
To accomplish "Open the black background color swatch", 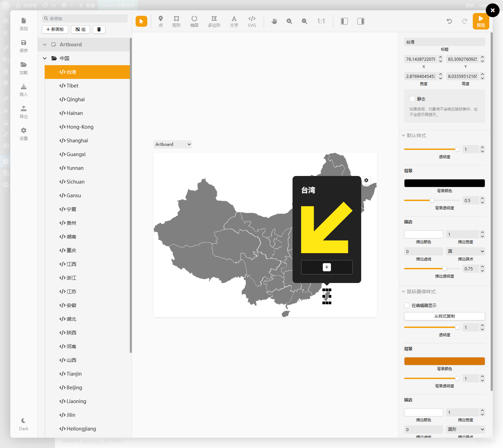I will click(x=444, y=183).
